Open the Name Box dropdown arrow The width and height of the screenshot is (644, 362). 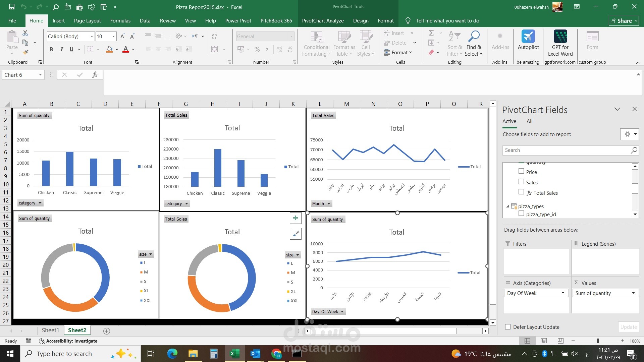(40, 75)
